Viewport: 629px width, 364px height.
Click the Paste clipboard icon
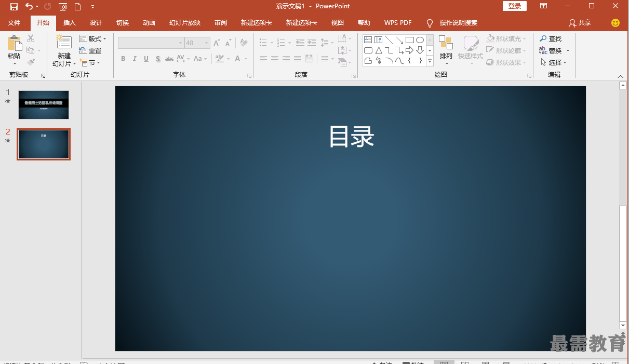15,43
